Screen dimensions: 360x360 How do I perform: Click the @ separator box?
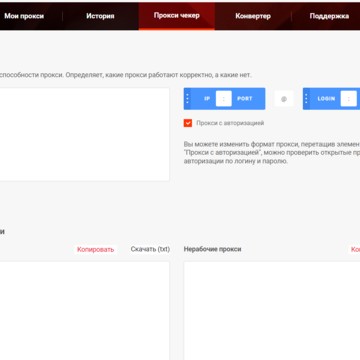pyautogui.click(x=284, y=99)
